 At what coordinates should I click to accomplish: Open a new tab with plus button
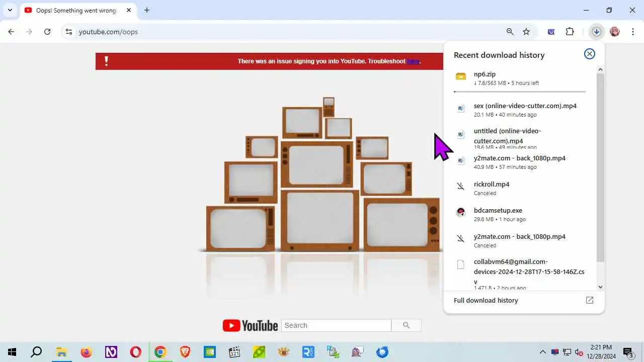click(x=146, y=10)
